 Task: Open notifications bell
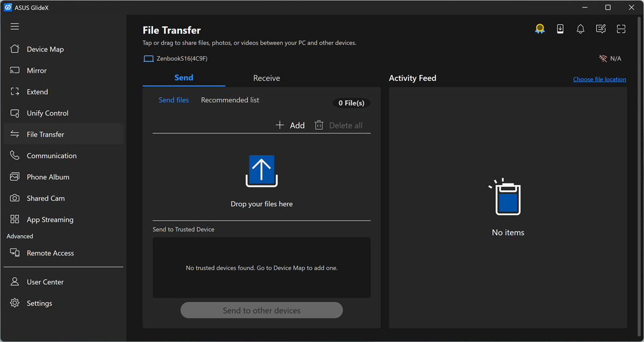[x=580, y=30]
